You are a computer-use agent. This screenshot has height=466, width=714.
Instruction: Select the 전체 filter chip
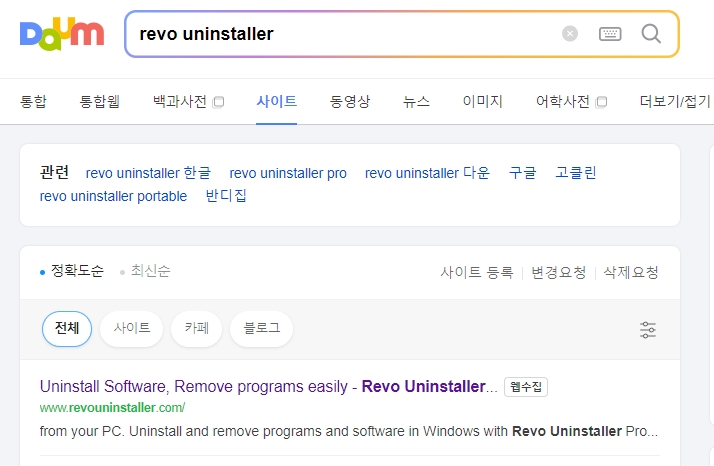(x=67, y=328)
